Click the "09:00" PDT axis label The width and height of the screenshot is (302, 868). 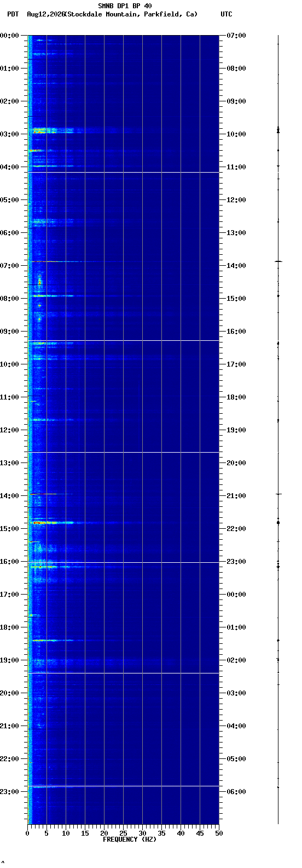pyautogui.click(x=9, y=332)
